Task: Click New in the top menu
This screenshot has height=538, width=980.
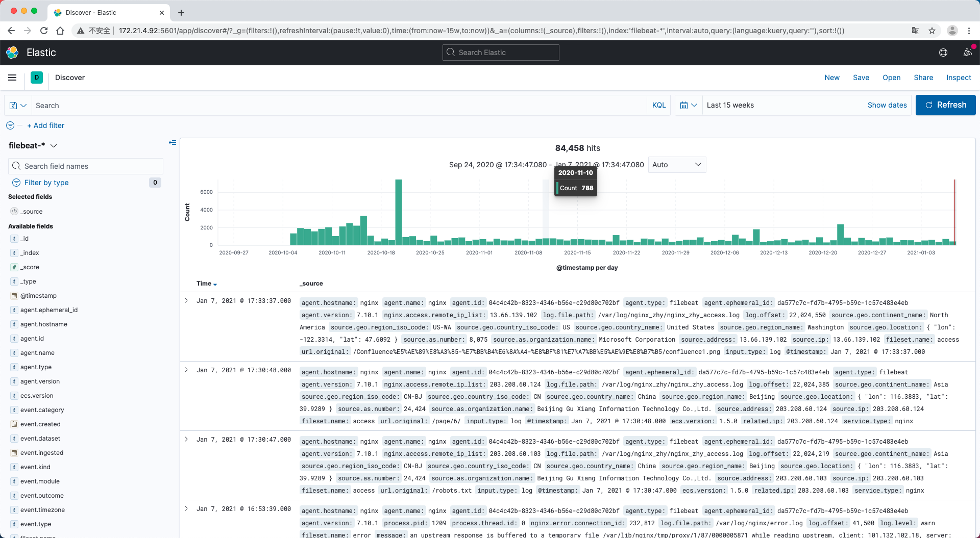Action: pyautogui.click(x=832, y=78)
